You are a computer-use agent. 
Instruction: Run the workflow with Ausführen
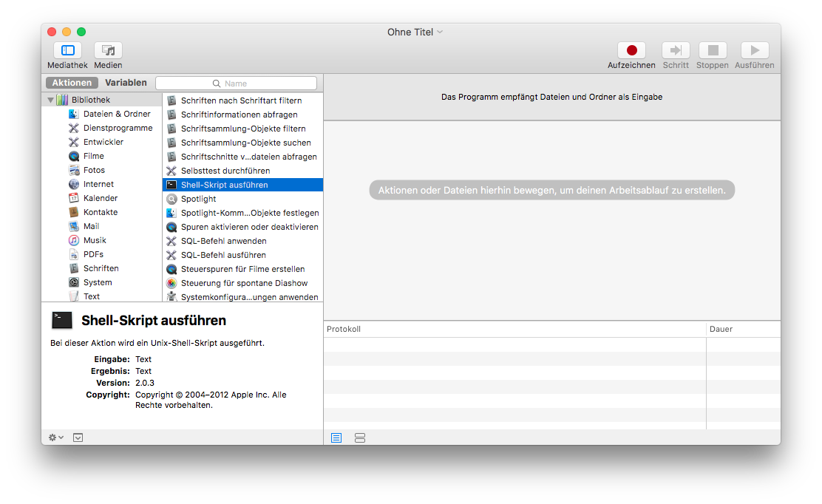(755, 50)
